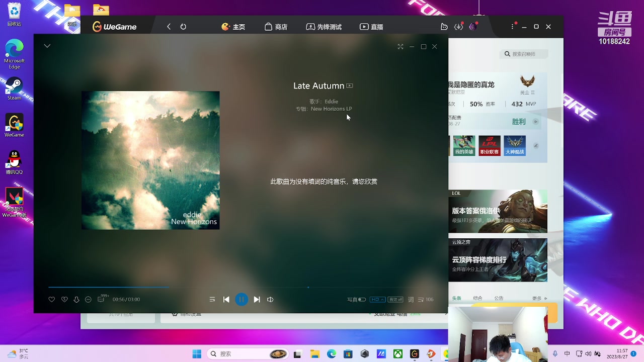Switch to the 公告 news tab

pos(499,298)
